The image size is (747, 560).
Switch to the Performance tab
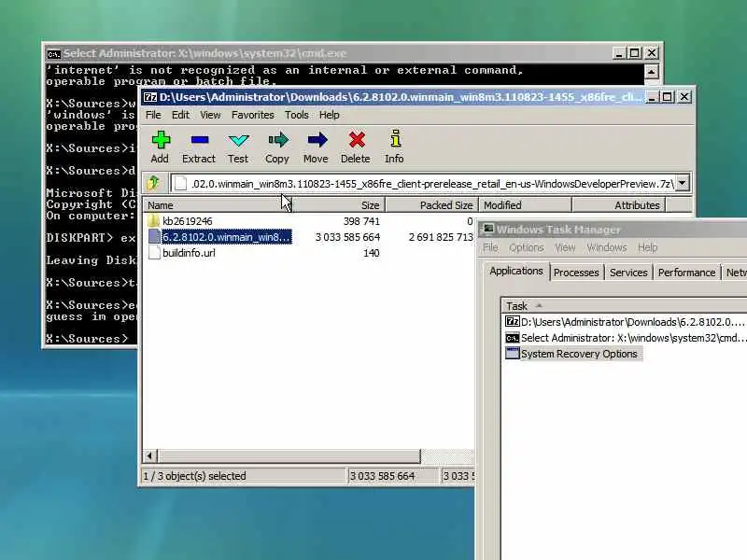click(x=686, y=273)
